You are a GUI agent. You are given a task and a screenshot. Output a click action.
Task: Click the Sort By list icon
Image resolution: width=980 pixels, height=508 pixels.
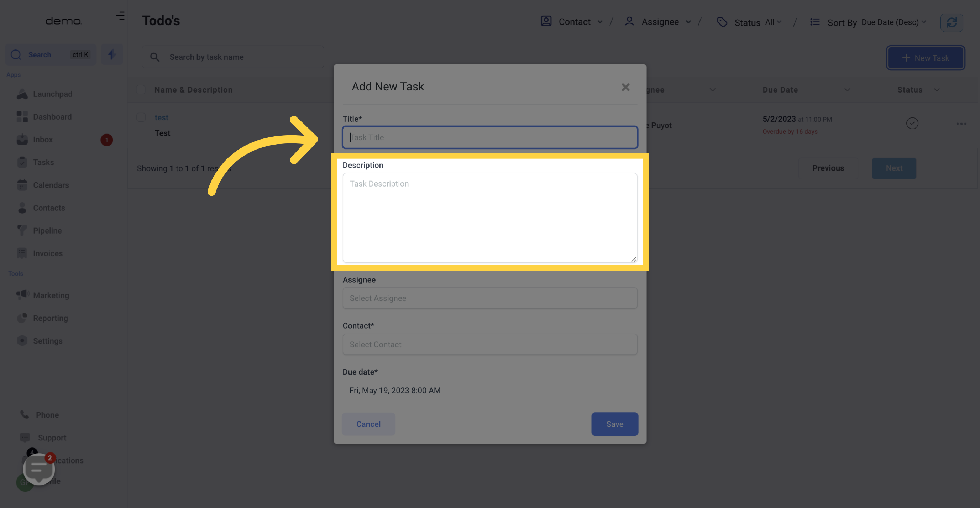(815, 22)
